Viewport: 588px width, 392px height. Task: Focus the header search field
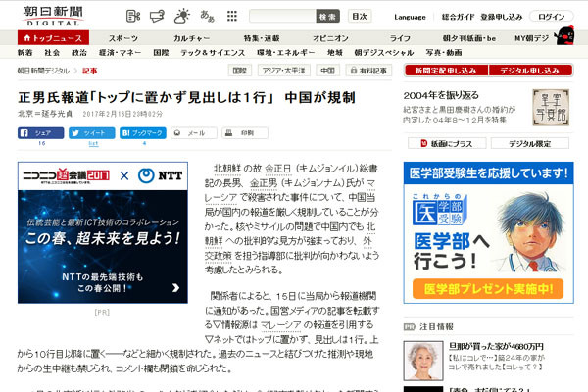coord(283,16)
